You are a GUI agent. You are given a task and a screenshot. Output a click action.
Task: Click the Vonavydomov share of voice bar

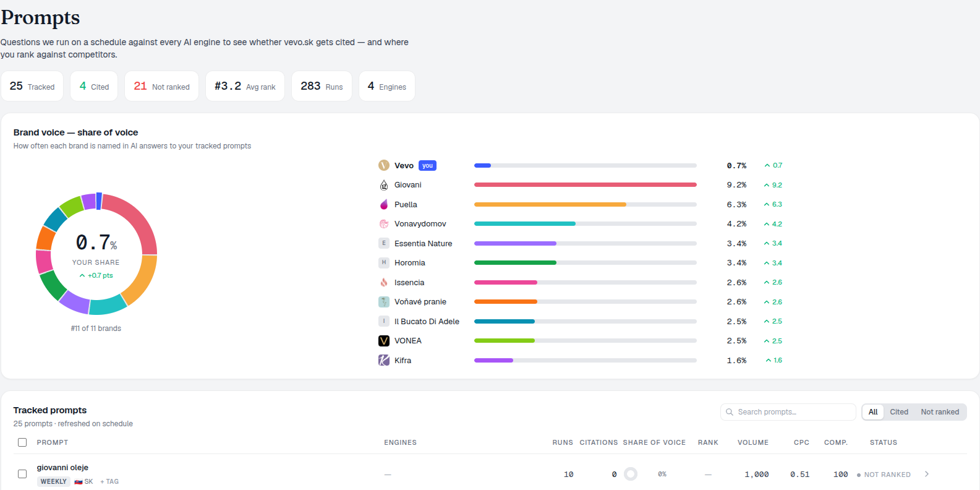[x=586, y=224]
